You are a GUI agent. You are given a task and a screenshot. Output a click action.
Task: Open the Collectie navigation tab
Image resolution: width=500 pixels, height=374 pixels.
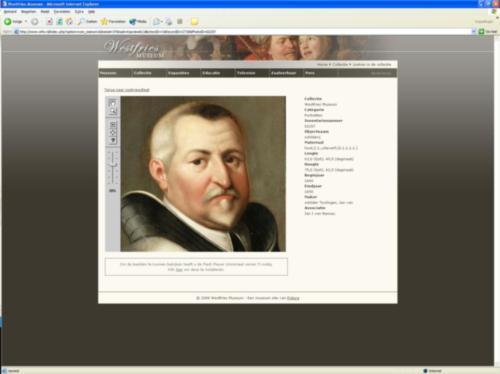coord(142,73)
